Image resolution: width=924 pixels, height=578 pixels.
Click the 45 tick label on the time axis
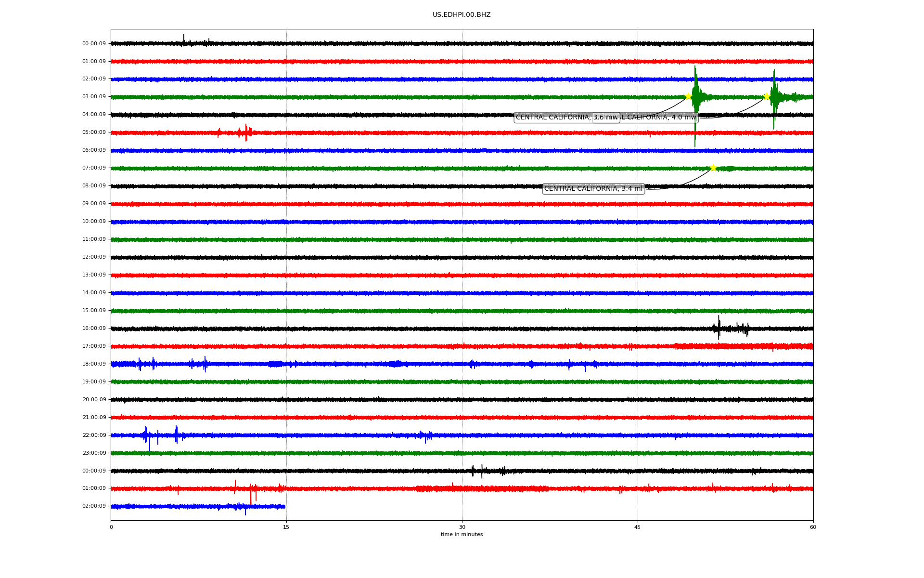638,527
